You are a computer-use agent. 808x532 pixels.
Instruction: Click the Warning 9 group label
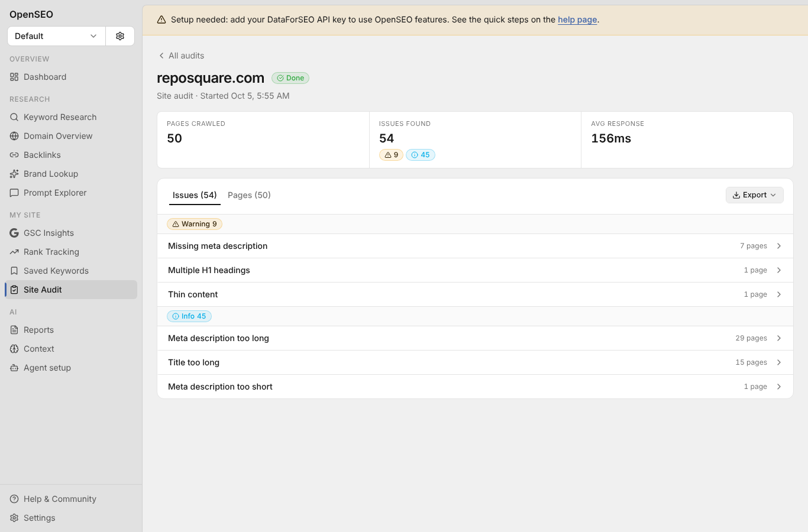[x=195, y=224]
